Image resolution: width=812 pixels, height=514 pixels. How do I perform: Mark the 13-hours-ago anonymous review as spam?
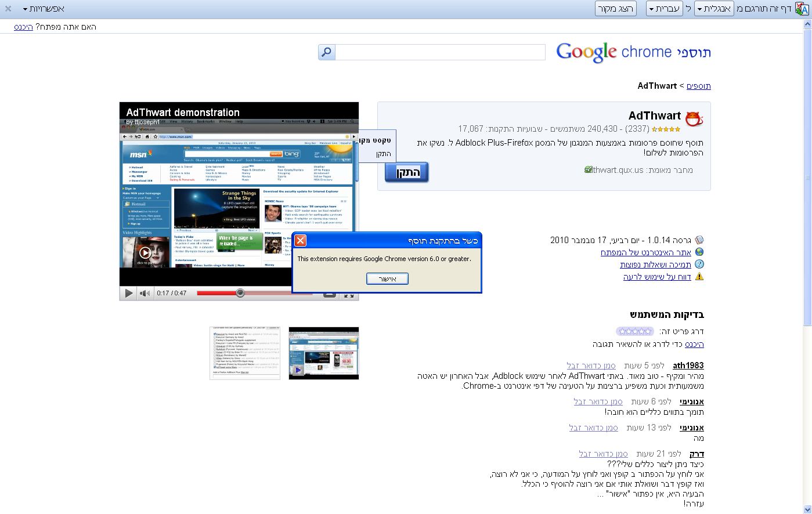point(594,428)
